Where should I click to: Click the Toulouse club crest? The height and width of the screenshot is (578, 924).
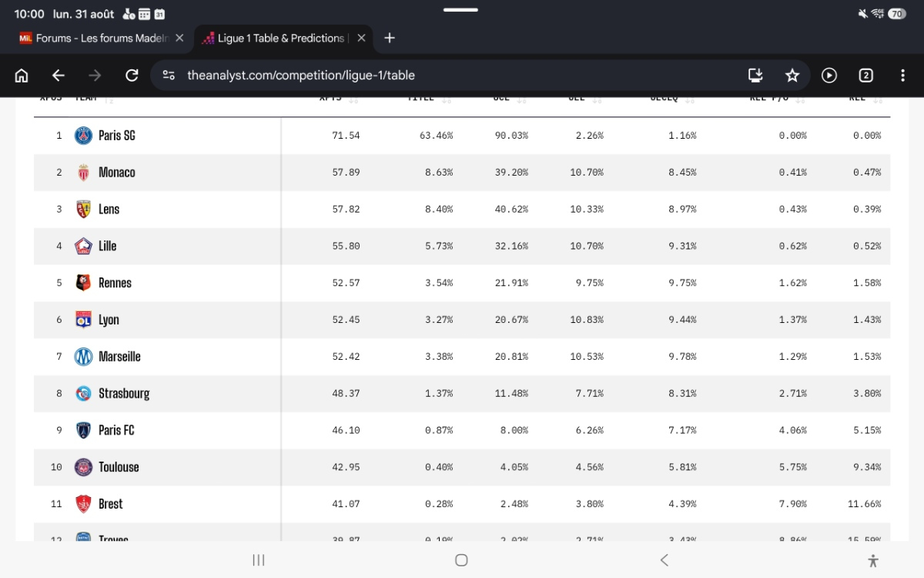[83, 467]
